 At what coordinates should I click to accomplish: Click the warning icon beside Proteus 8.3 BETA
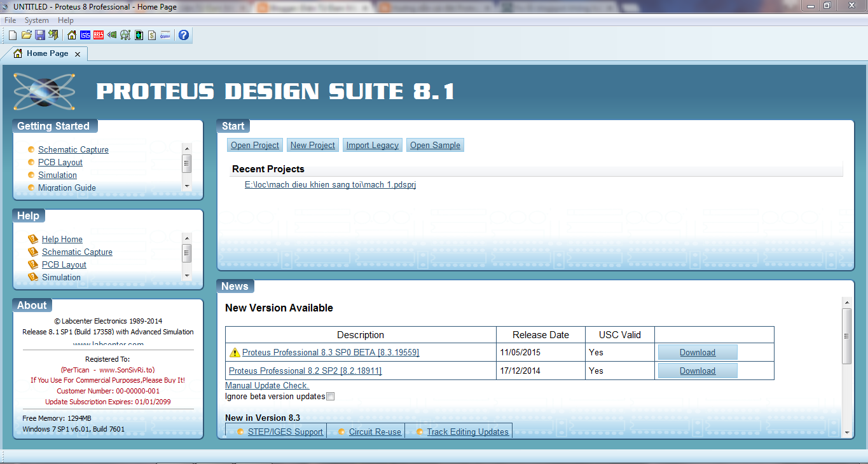(x=235, y=352)
